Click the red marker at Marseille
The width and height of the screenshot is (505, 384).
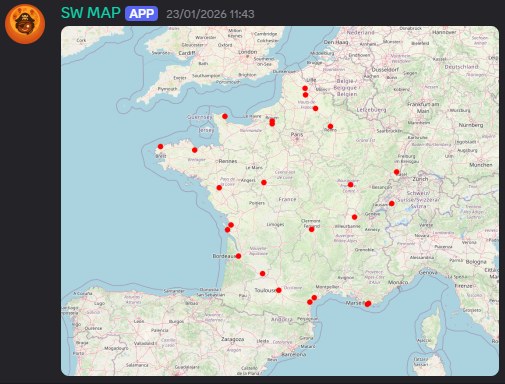(x=368, y=304)
